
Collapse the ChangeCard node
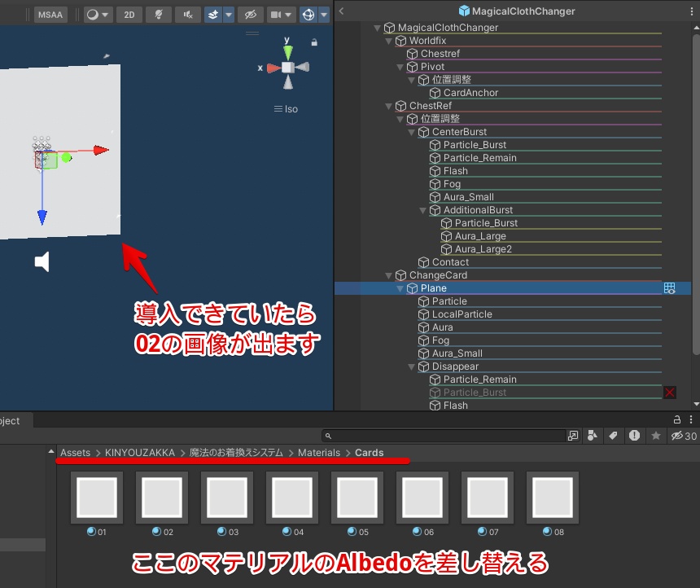388,276
